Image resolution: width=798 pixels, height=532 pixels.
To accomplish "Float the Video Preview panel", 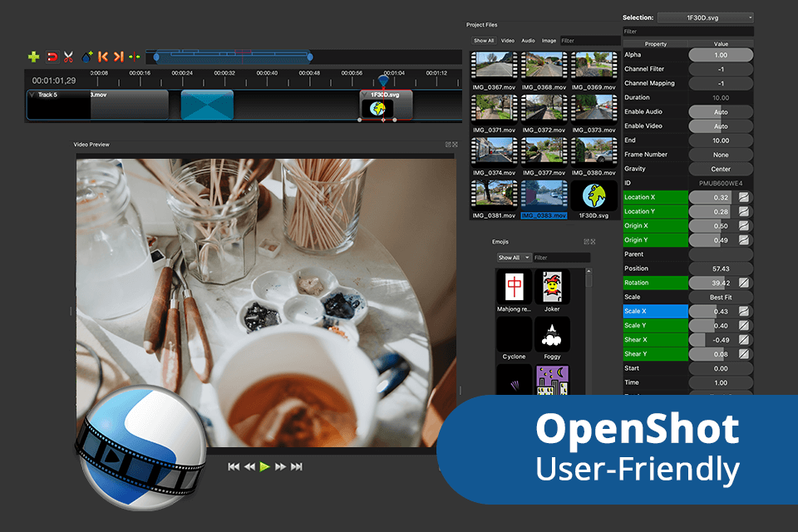I will click(448, 145).
